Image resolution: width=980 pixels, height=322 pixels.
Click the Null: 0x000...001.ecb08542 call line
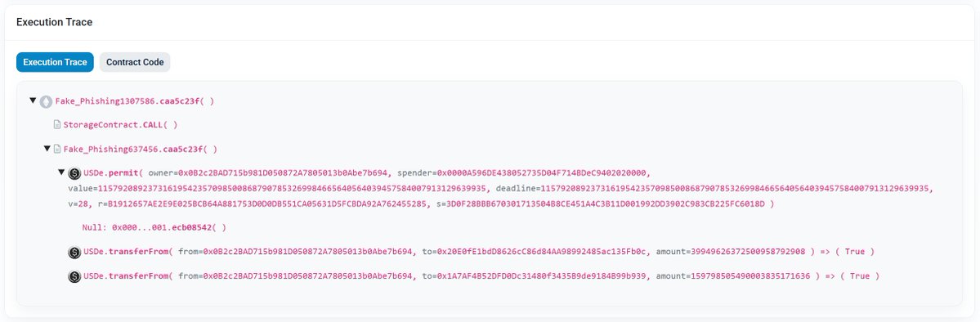[154, 228]
